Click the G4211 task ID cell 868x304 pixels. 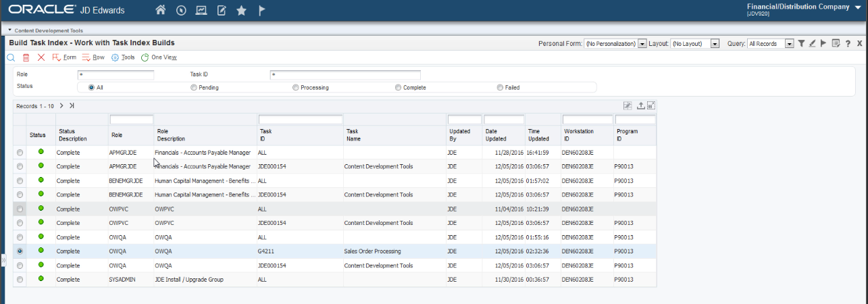[x=300, y=251]
